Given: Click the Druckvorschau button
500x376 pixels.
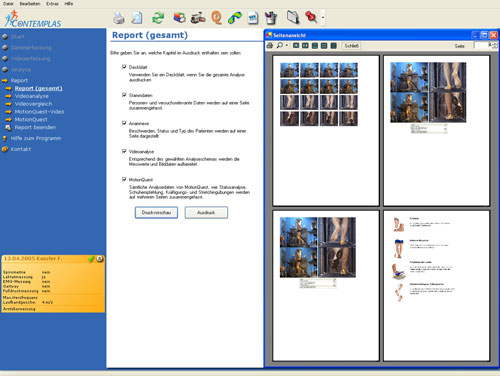Looking at the screenshot, I should click(156, 212).
